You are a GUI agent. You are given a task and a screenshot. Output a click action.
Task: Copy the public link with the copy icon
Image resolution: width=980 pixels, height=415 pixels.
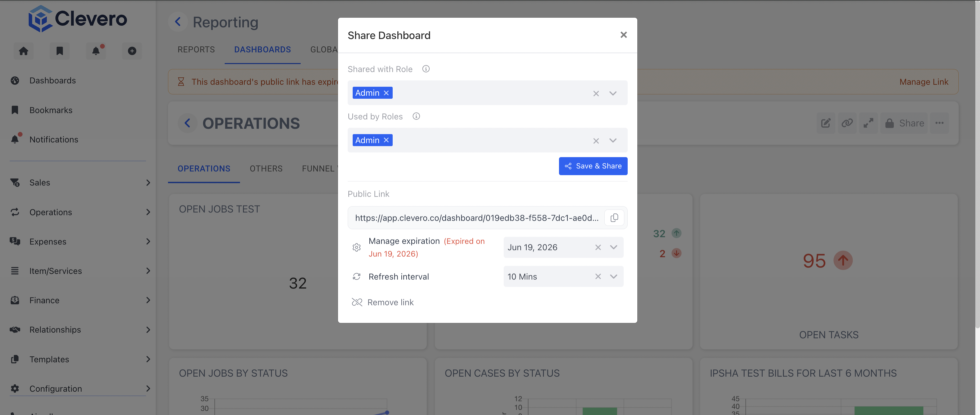pos(614,218)
